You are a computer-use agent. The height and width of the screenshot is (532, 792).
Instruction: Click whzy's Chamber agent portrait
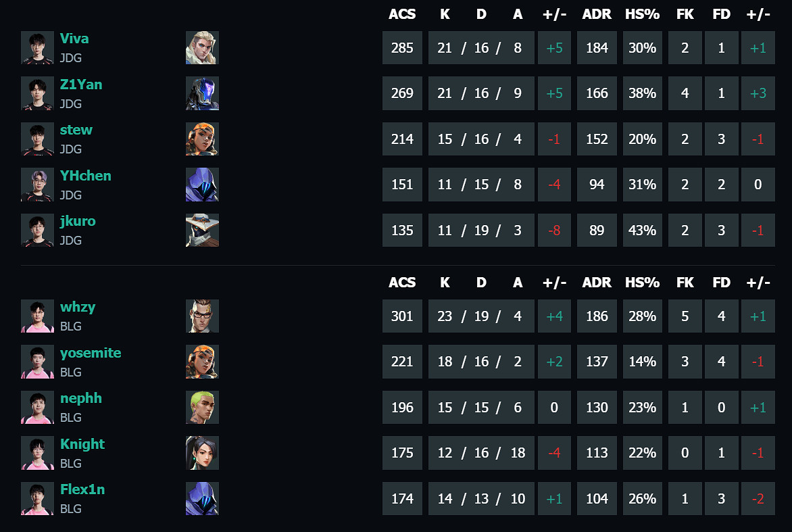click(202, 316)
